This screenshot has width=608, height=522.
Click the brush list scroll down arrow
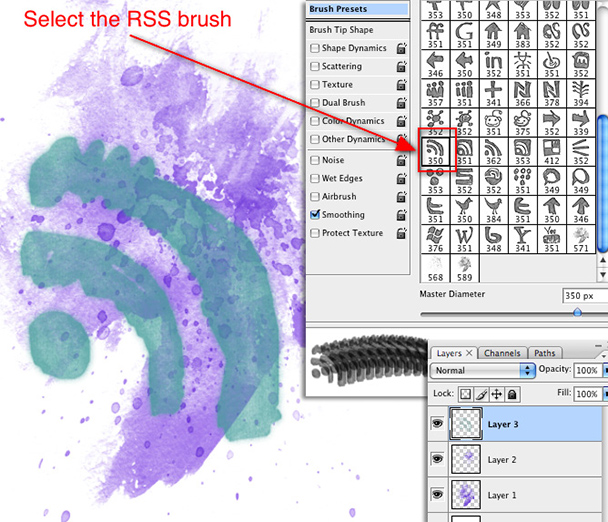point(603,275)
